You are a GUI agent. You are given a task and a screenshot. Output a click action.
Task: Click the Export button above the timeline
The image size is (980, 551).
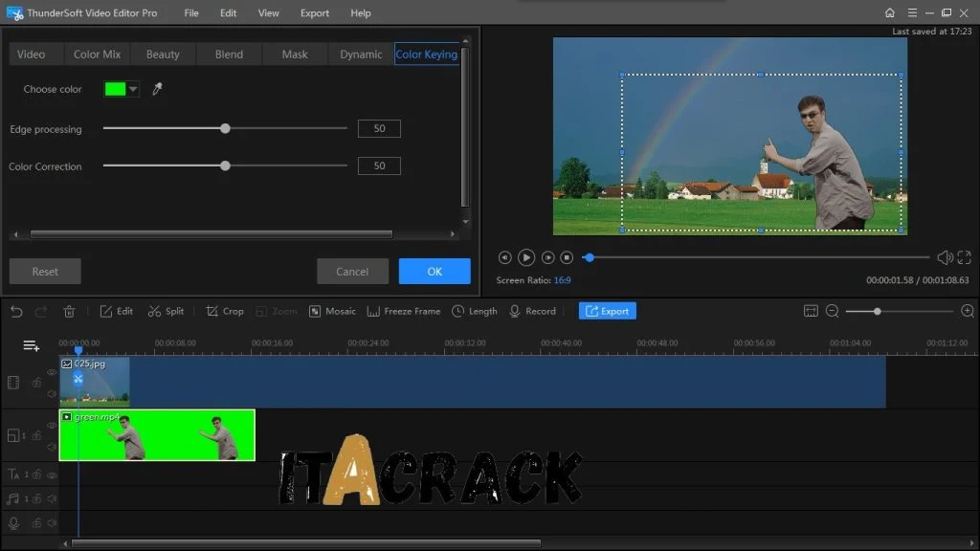coord(607,311)
